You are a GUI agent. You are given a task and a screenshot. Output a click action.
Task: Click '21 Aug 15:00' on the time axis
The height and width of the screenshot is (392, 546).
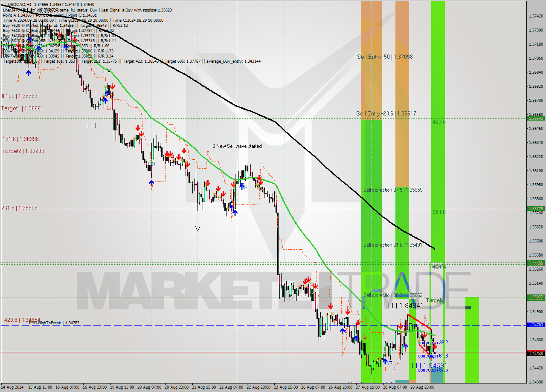coord(204,387)
